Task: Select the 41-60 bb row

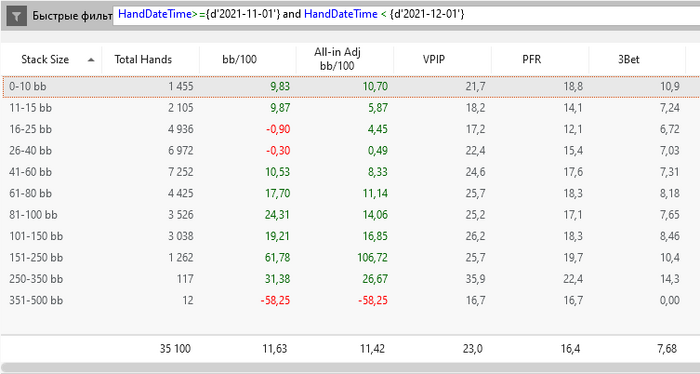Action: click(350, 172)
